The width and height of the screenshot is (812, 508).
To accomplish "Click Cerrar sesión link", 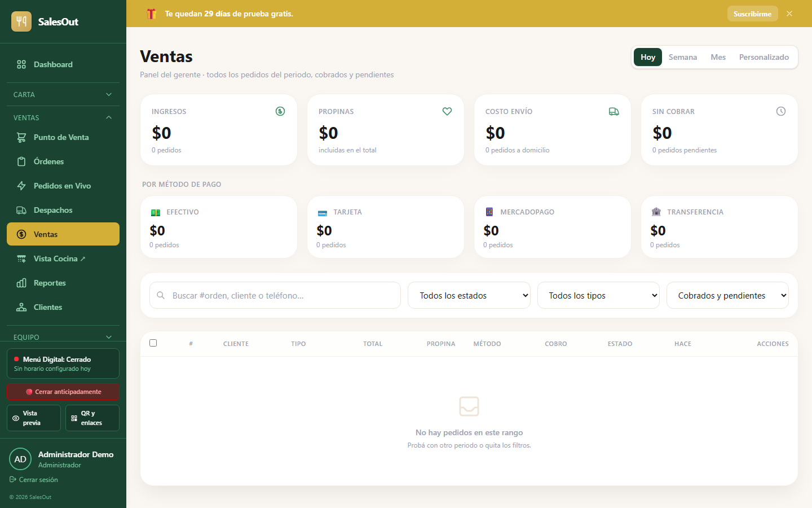I will coord(34,480).
